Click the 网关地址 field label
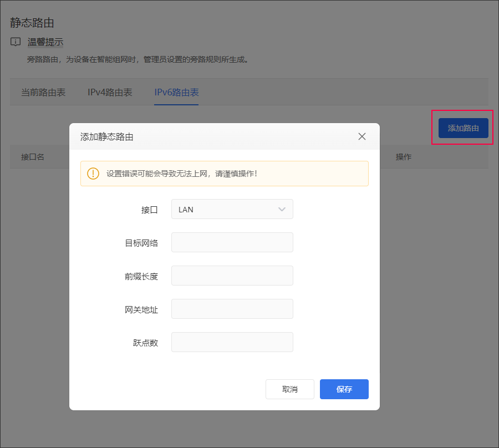 click(x=141, y=309)
